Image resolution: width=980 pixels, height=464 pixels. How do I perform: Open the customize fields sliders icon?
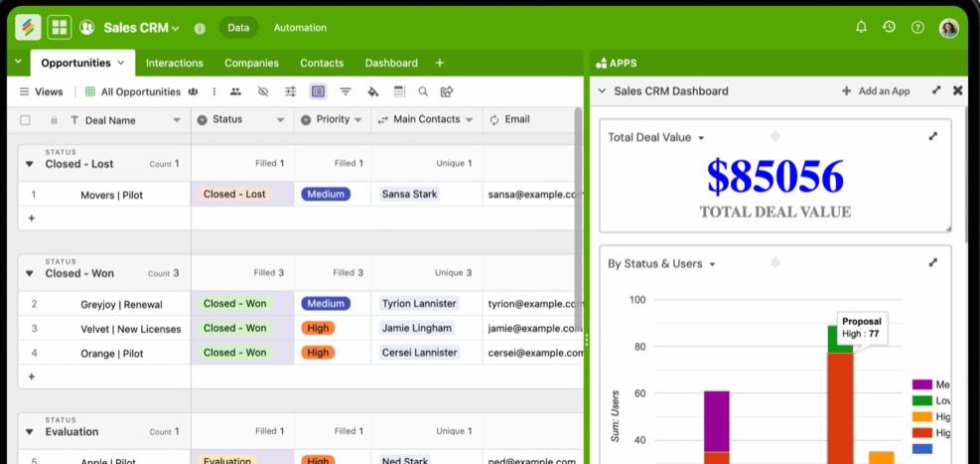[291, 92]
